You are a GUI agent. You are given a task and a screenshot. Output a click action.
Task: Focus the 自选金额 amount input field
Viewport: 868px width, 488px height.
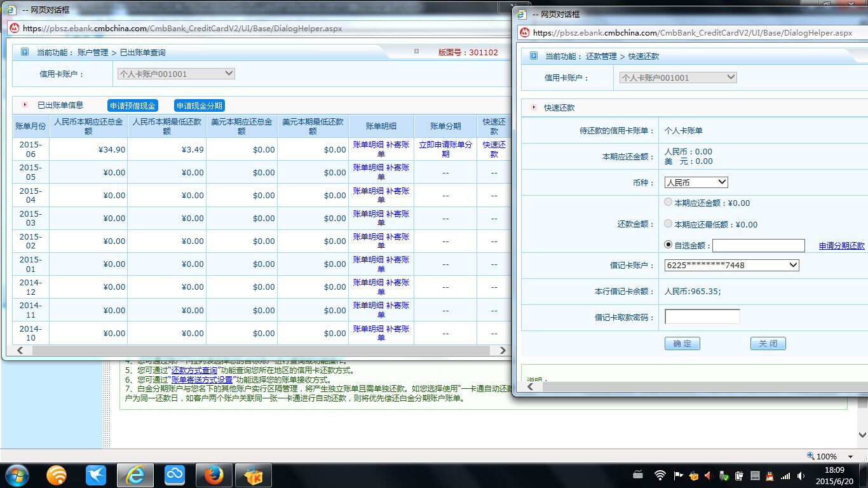pyautogui.click(x=759, y=245)
